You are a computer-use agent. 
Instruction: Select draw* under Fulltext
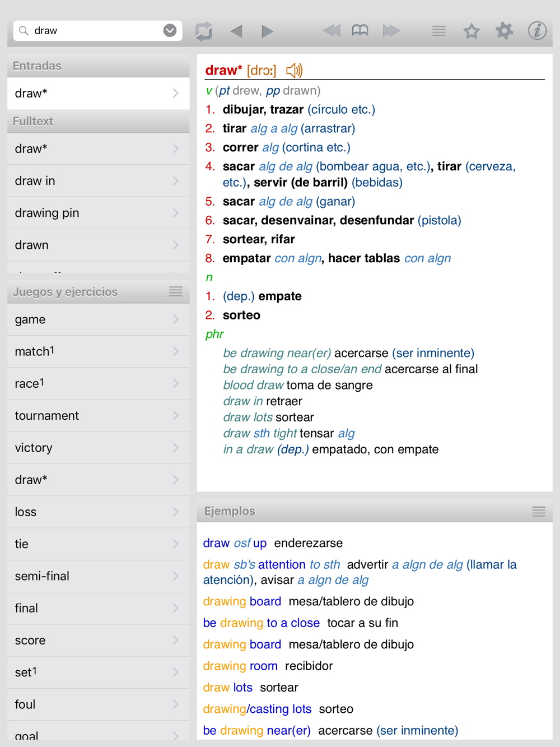tap(99, 149)
